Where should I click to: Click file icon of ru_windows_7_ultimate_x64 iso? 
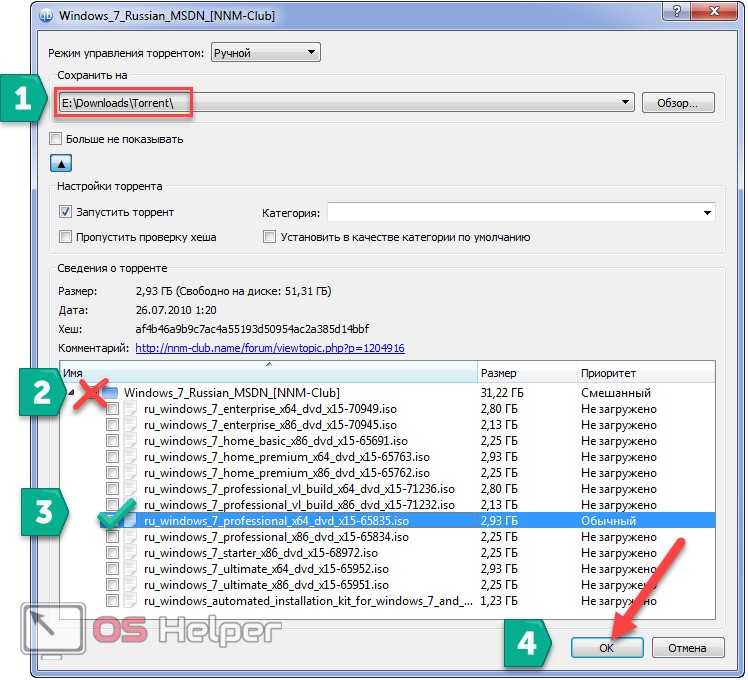tap(131, 569)
